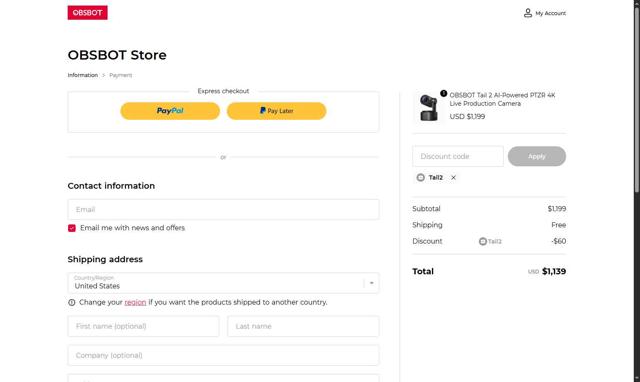Go to Payment breadcrumb step

(120, 75)
